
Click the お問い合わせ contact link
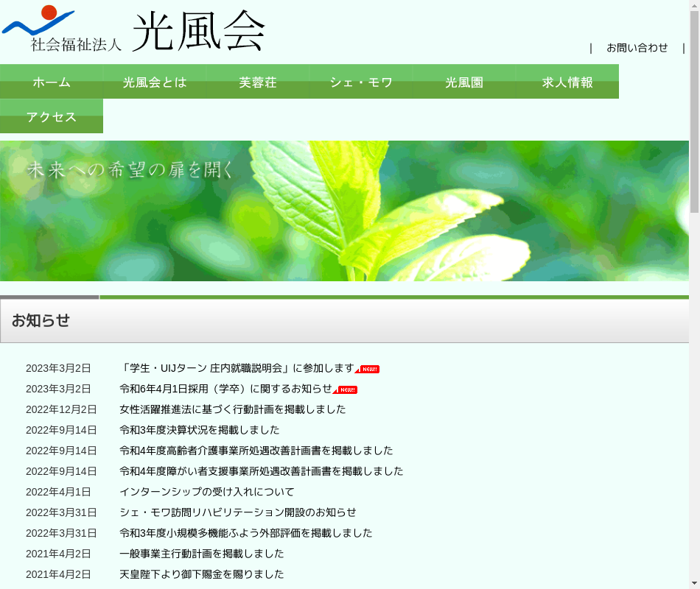(x=637, y=48)
